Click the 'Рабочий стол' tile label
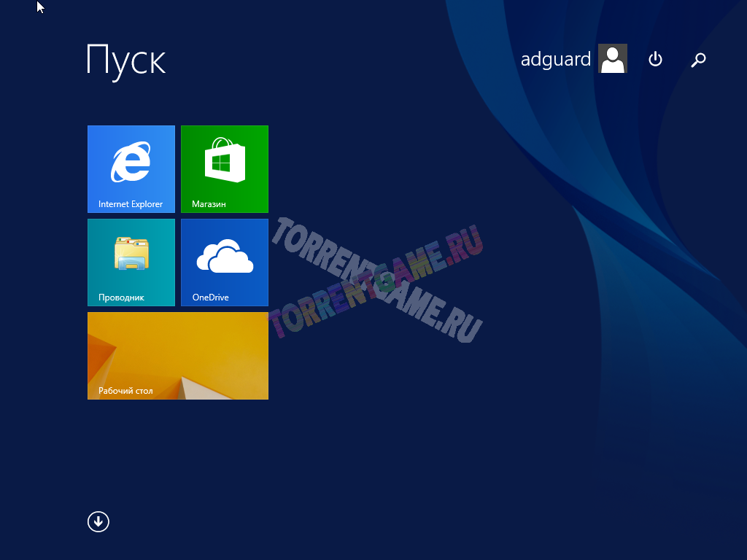This screenshot has height=560, width=747. (125, 391)
